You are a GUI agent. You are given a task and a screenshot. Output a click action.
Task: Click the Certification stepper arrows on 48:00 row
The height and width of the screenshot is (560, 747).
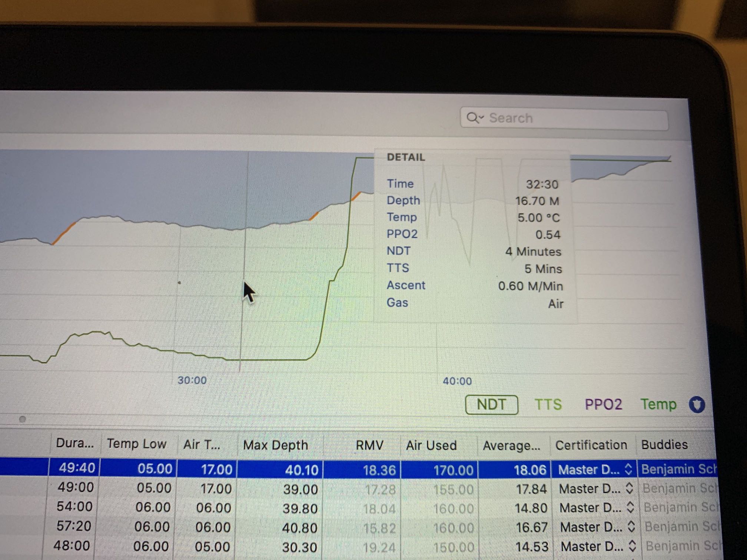(633, 546)
